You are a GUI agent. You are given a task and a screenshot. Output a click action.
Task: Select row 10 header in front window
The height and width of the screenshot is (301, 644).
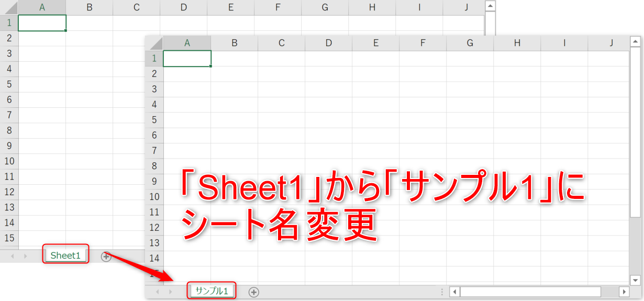154,197
